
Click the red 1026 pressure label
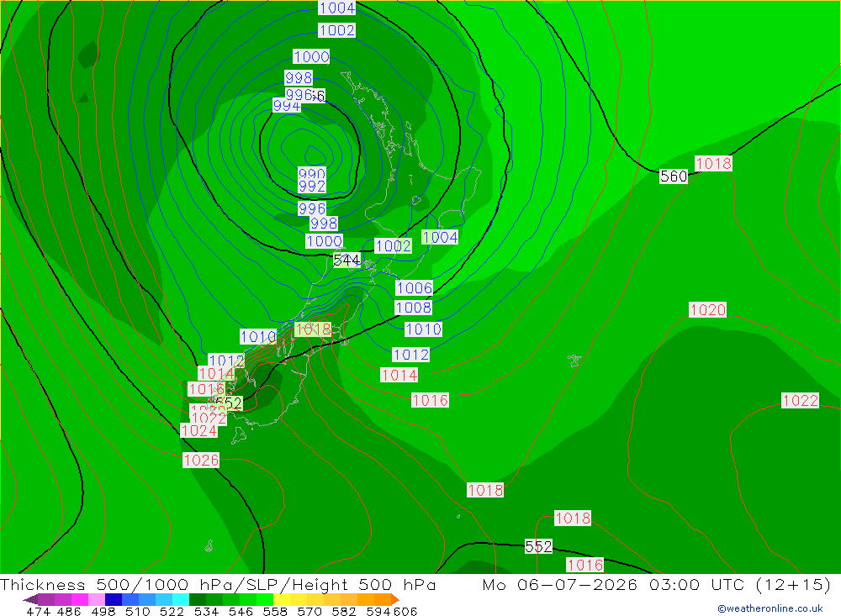click(201, 460)
